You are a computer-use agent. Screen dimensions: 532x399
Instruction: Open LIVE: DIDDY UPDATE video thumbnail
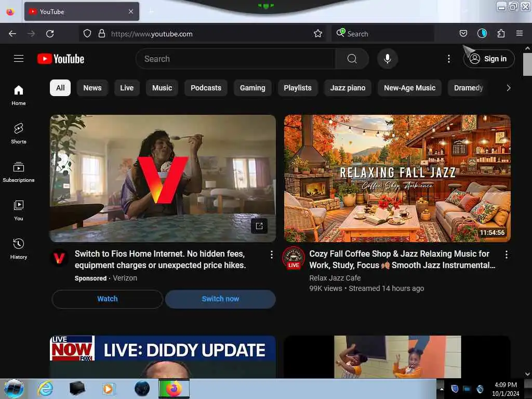(163, 357)
